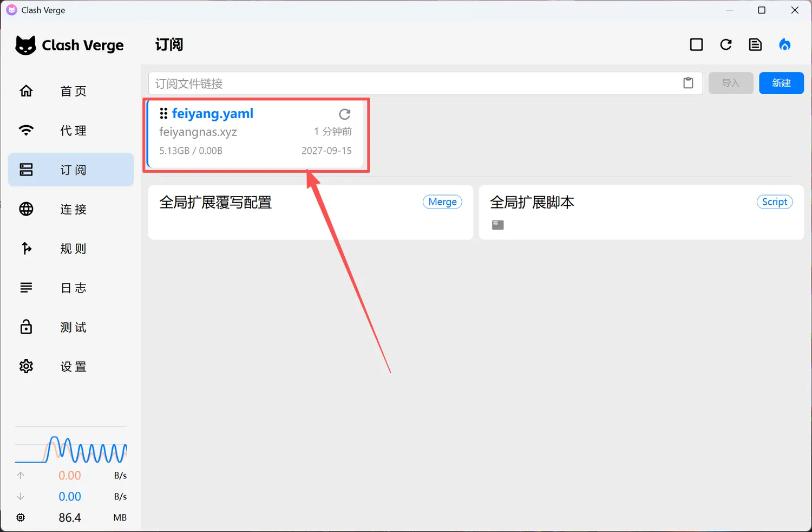Open the 全局扩展覆写配置 card
The image size is (812, 532).
311,212
